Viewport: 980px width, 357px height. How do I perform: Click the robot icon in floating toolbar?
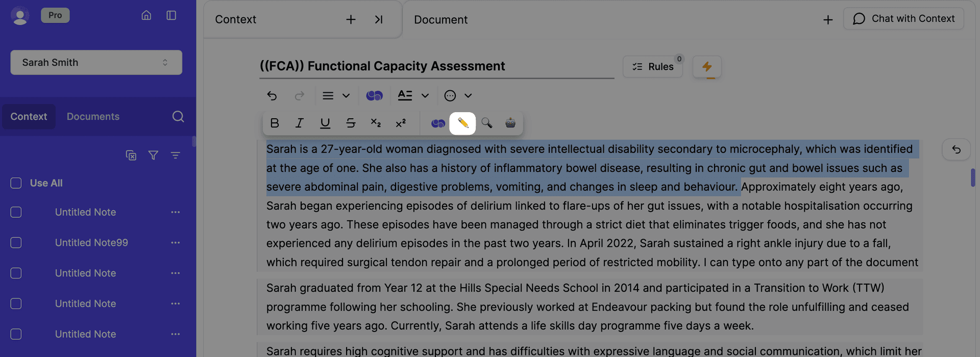click(x=510, y=123)
